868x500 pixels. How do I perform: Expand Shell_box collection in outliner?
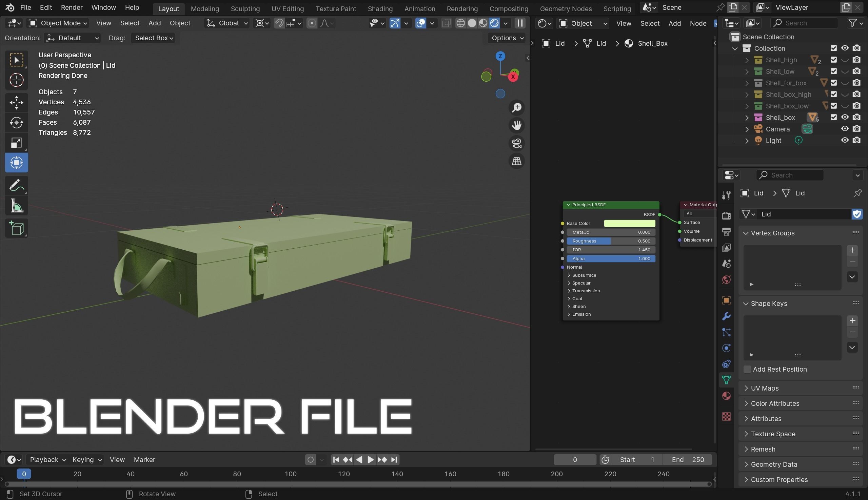coord(747,118)
